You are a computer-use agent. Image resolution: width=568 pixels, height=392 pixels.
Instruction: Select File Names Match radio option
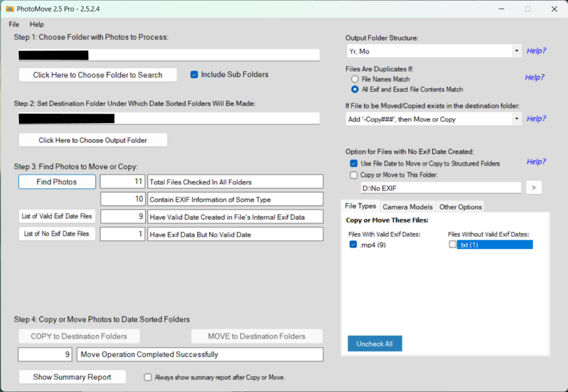click(x=355, y=80)
